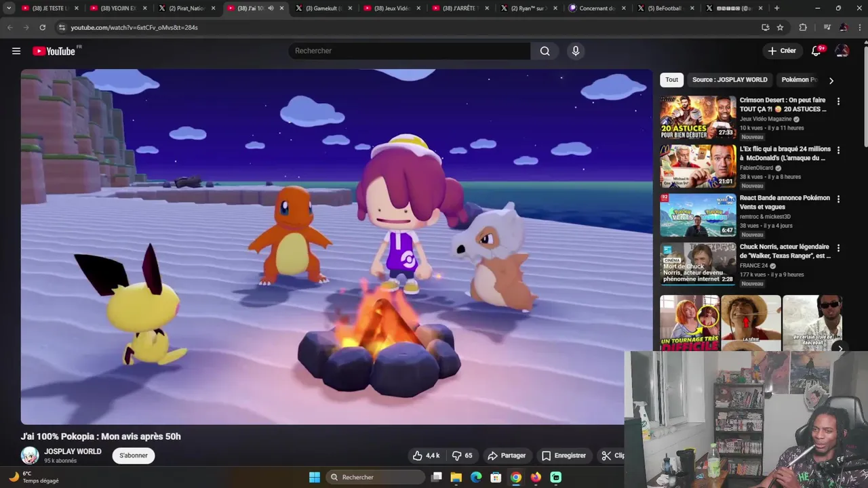Go to the YouTube home logo
The image size is (868, 488).
pyautogui.click(x=54, y=51)
